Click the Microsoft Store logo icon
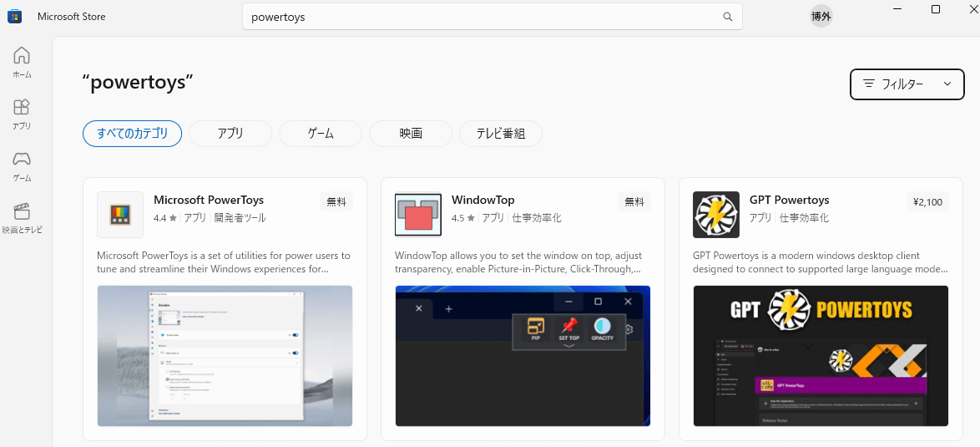980x447 pixels. (15, 17)
